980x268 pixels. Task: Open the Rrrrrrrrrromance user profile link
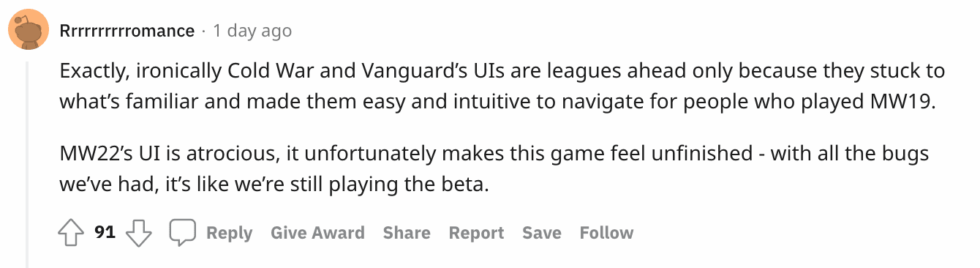[127, 31]
